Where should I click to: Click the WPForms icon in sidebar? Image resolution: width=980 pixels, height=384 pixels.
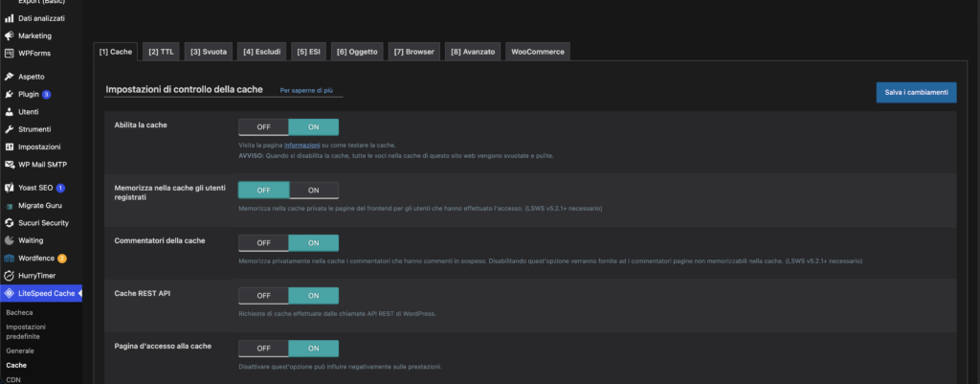(x=9, y=54)
